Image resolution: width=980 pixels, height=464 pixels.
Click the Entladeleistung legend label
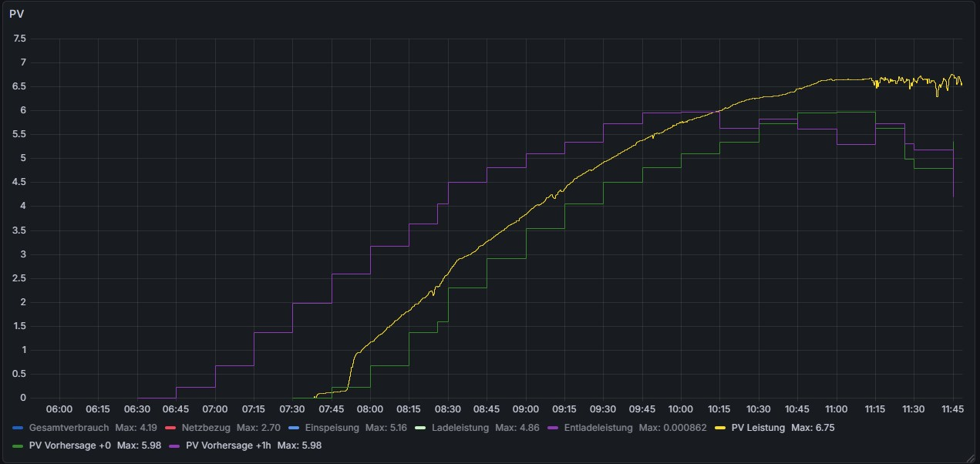coord(598,428)
